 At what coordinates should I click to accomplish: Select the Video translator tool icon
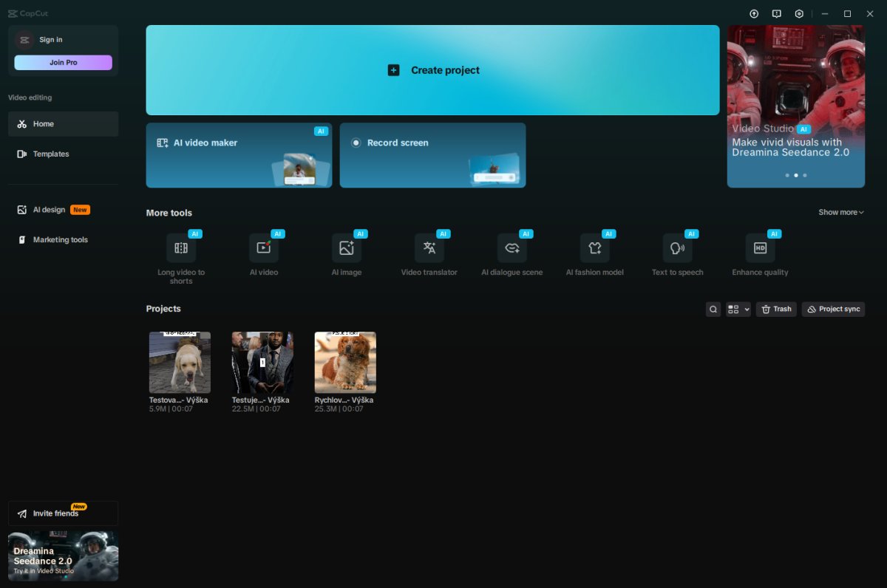tap(429, 248)
